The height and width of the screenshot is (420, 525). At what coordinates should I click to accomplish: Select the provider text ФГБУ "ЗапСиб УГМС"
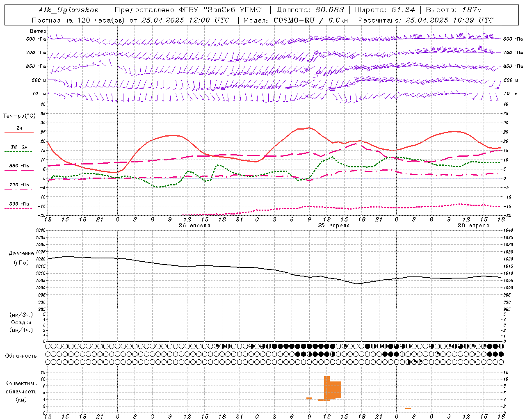(x=222, y=10)
